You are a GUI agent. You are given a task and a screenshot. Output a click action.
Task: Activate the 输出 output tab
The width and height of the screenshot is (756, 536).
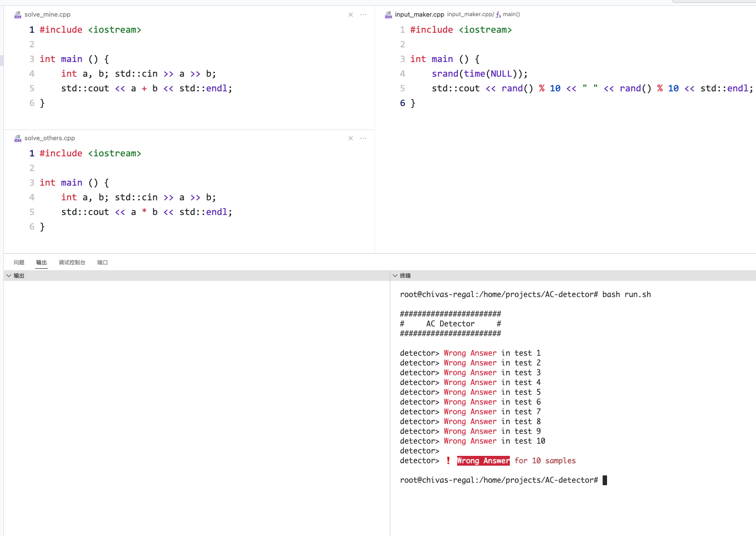click(42, 262)
